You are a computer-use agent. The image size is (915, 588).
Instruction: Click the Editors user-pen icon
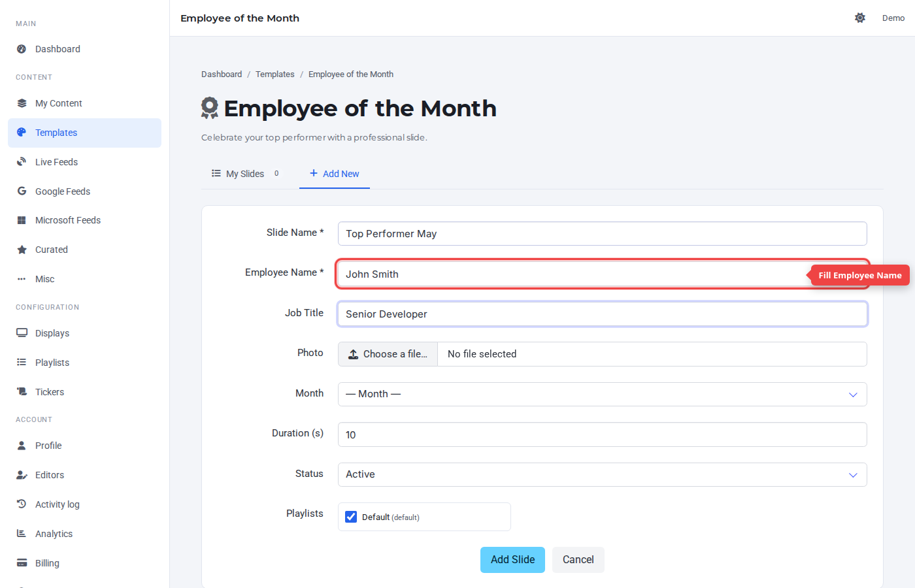pos(22,475)
